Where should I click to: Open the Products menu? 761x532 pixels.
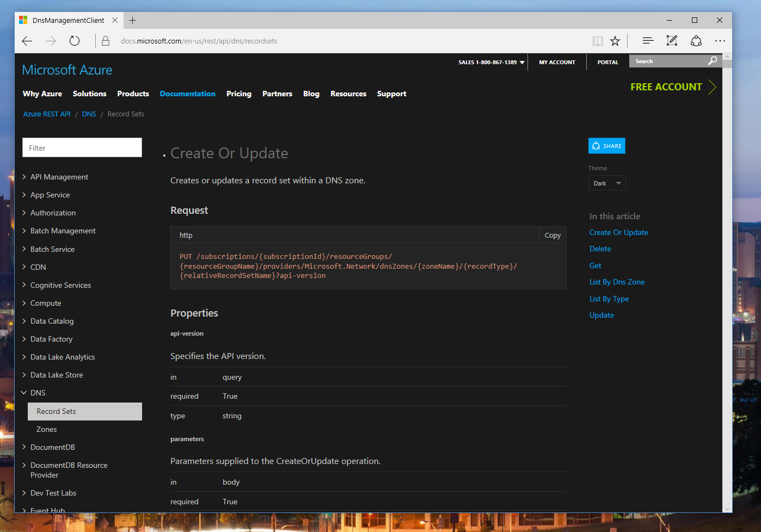click(133, 94)
